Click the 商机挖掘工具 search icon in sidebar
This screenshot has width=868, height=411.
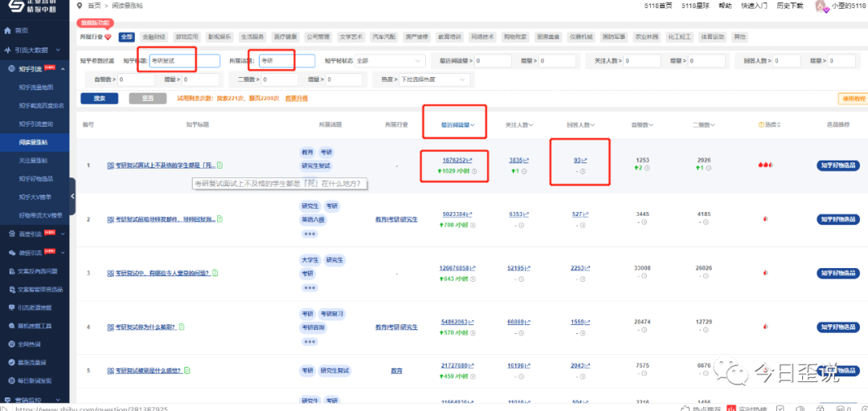tap(12, 326)
